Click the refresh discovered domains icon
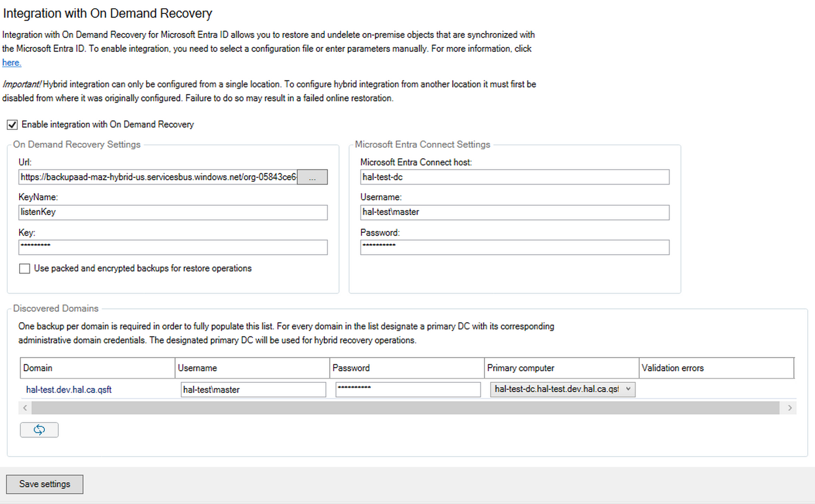Viewport: 815px width, 504px height. click(x=39, y=430)
